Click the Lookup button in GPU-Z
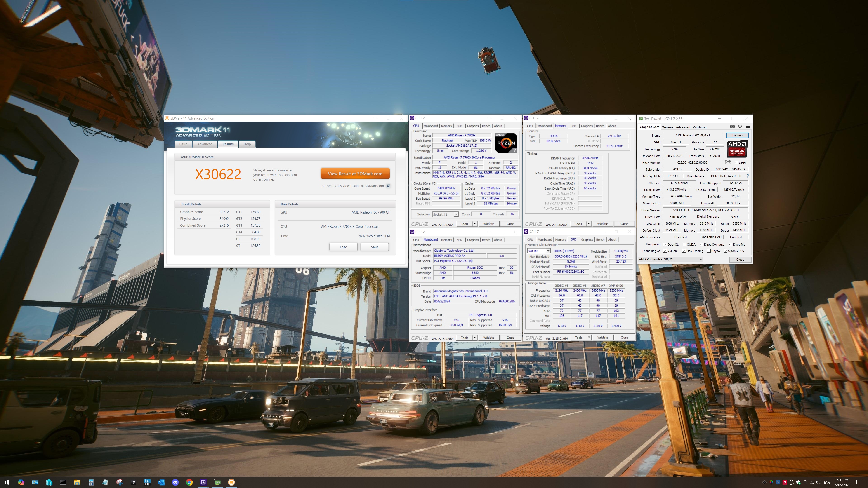Viewport: 868px width, 488px height. (737, 135)
